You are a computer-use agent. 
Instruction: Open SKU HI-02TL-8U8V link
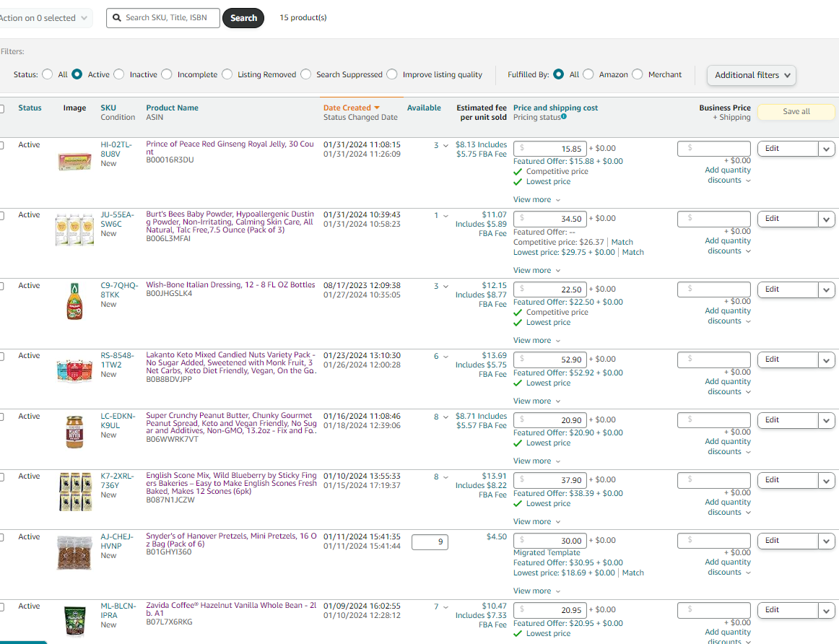(116, 149)
